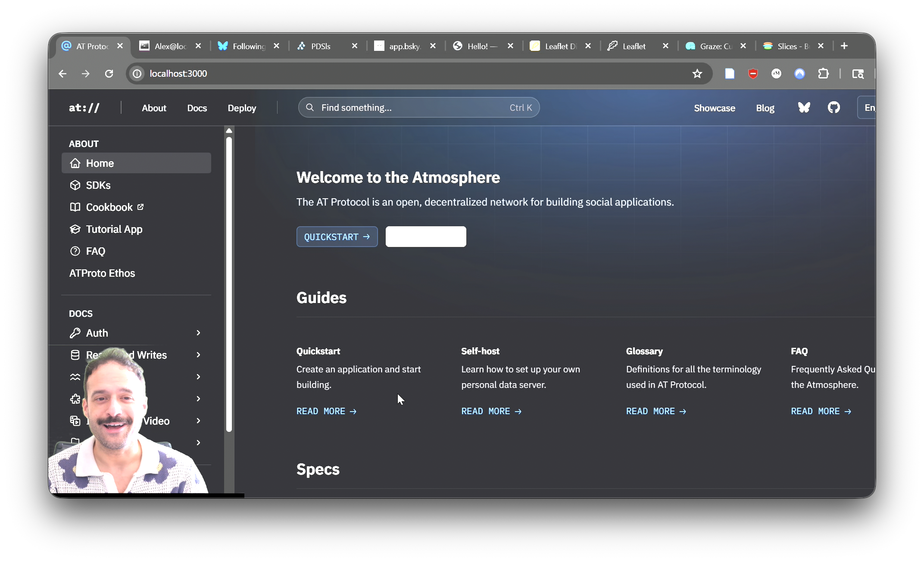Screen dimensions: 924x562
Task: Open Bluesky butterfly icon in header
Action: [804, 108]
